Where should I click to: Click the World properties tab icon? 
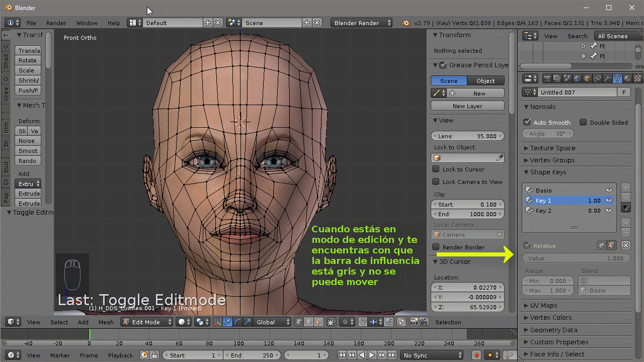tap(577, 78)
